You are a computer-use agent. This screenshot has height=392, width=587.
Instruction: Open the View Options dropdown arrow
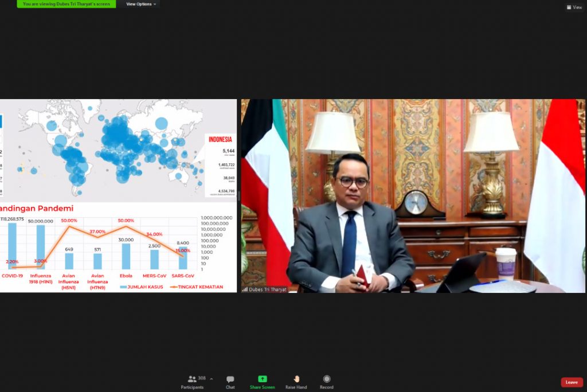pyautogui.click(x=156, y=4)
